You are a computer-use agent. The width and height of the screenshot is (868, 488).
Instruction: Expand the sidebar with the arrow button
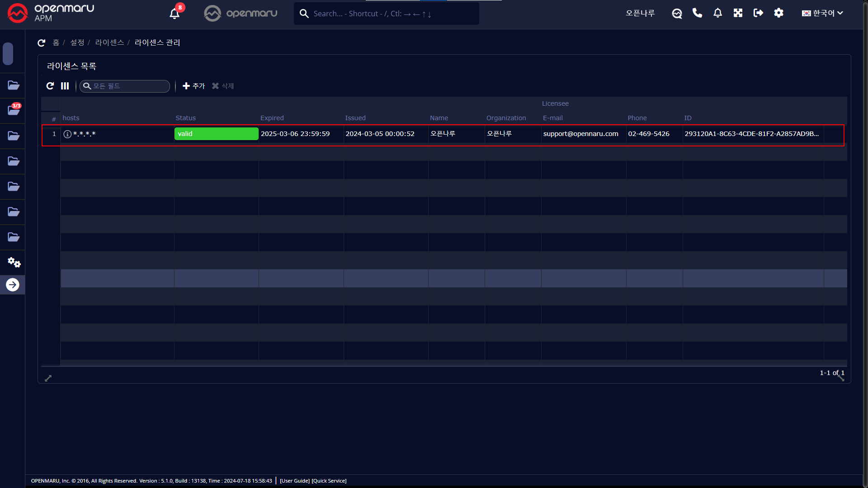tap(13, 285)
